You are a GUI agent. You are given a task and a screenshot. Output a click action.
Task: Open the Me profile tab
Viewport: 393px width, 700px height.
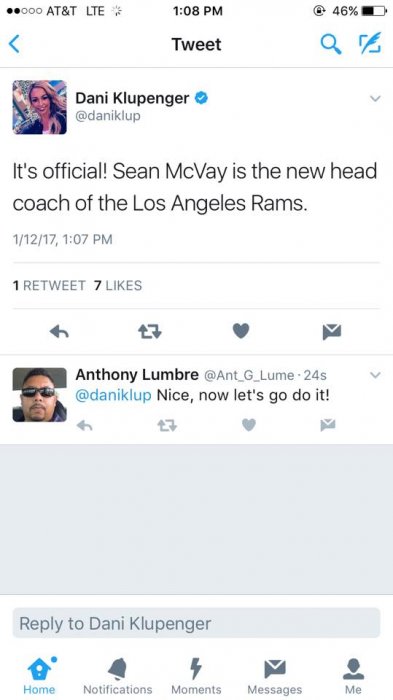click(x=353, y=676)
